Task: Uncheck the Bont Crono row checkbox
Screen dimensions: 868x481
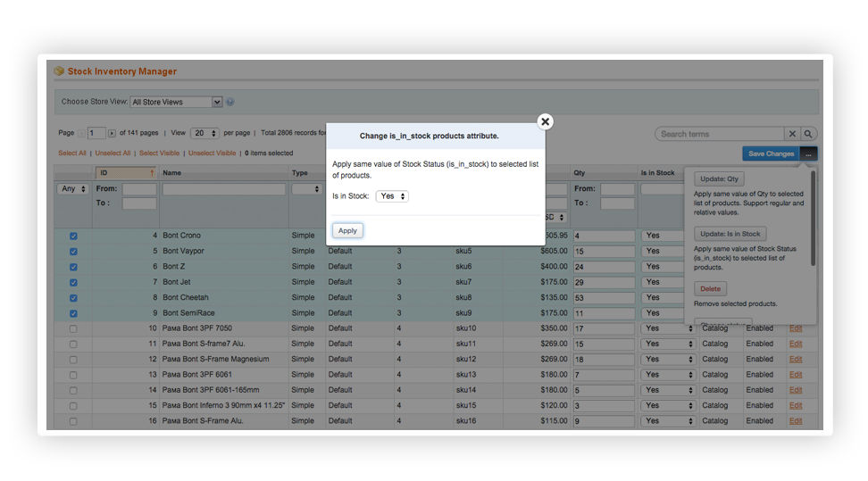Action: pyautogui.click(x=73, y=236)
